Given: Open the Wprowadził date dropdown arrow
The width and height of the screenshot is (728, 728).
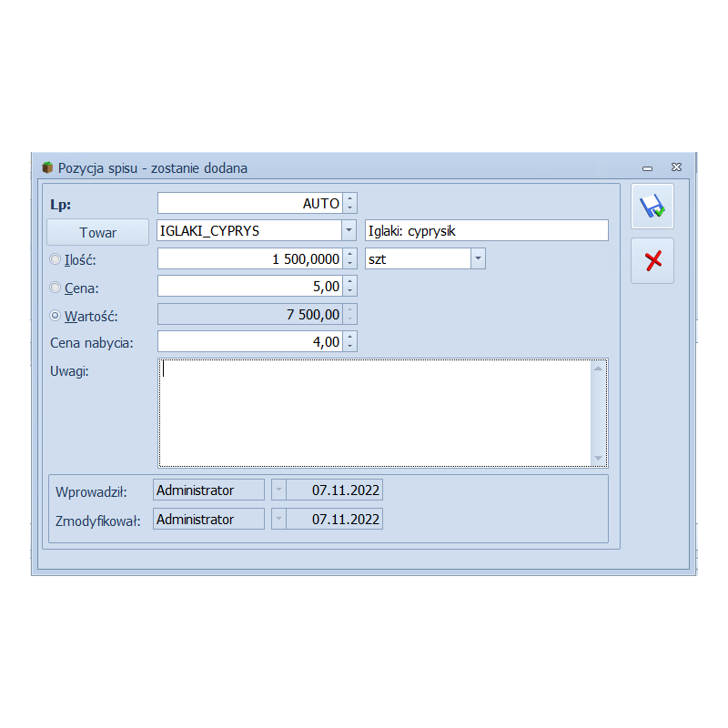Looking at the screenshot, I should point(278,490).
